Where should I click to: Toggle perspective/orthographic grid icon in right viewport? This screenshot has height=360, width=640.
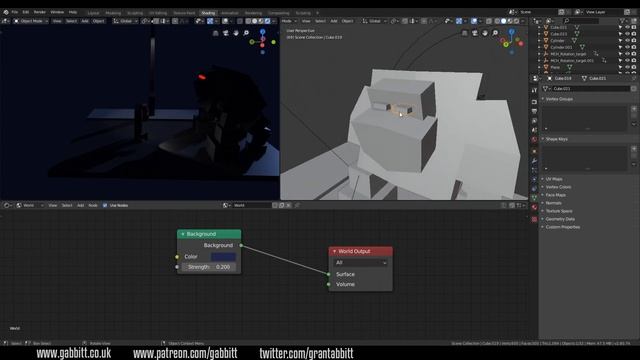pos(464,33)
